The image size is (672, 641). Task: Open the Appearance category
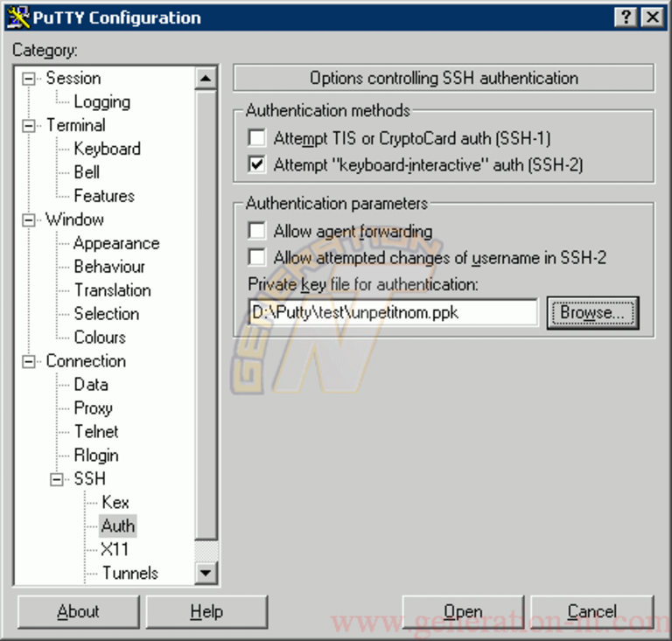(x=116, y=243)
